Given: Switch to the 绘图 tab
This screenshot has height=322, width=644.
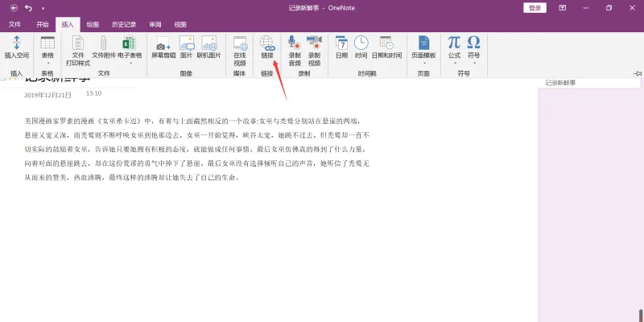Looking at the screenshot, I should (93, 25).
